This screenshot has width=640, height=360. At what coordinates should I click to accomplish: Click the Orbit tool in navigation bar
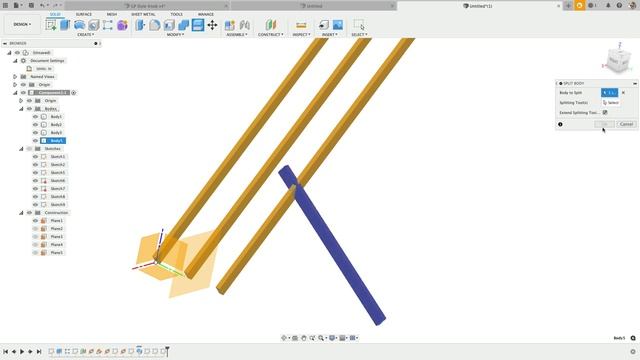click(x=284, y=338)
